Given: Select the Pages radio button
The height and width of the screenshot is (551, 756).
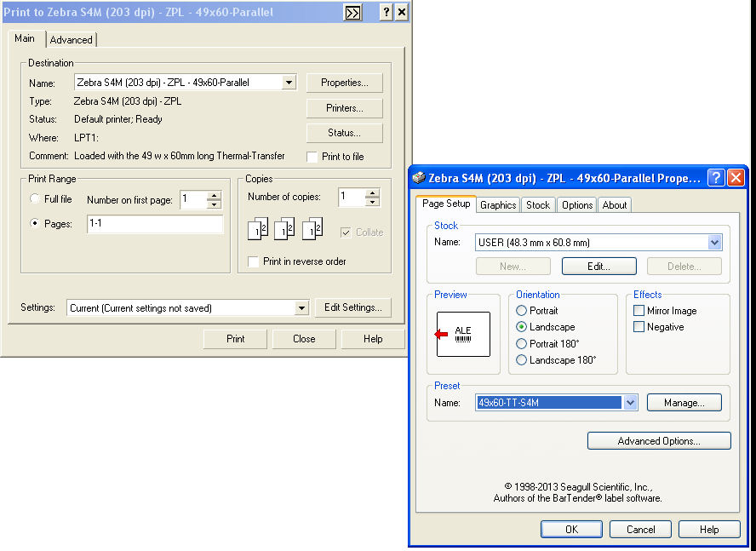Looking at the screenshot, I should [35, 223].
